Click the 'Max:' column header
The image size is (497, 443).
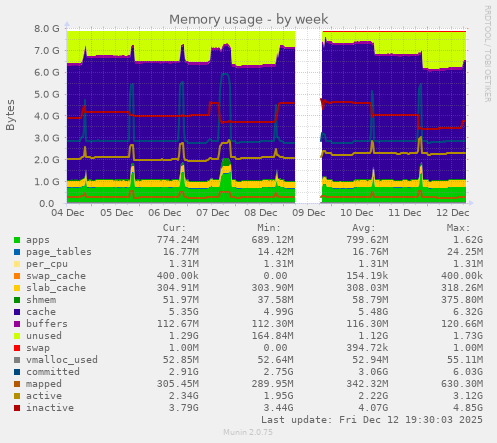pos(458,228)
